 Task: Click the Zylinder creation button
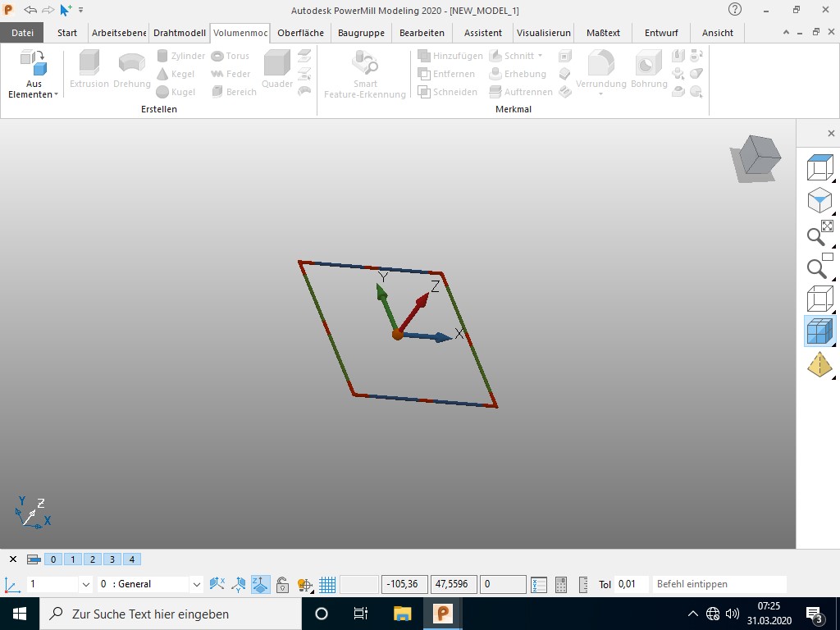coord(180,55)
